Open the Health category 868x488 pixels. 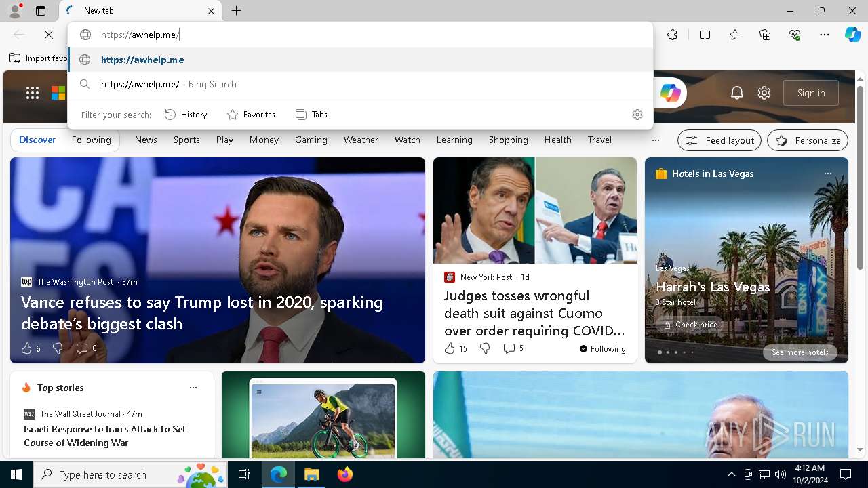(x=558, y=140)
